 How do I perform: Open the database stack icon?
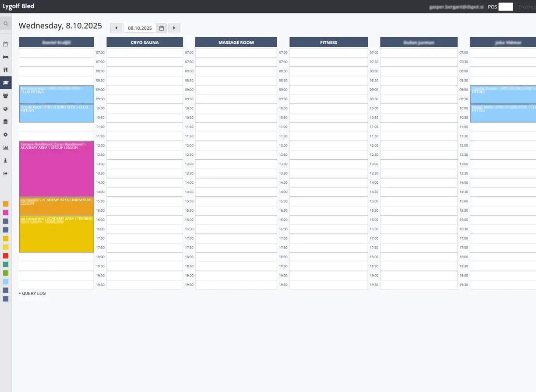point(6,122)
